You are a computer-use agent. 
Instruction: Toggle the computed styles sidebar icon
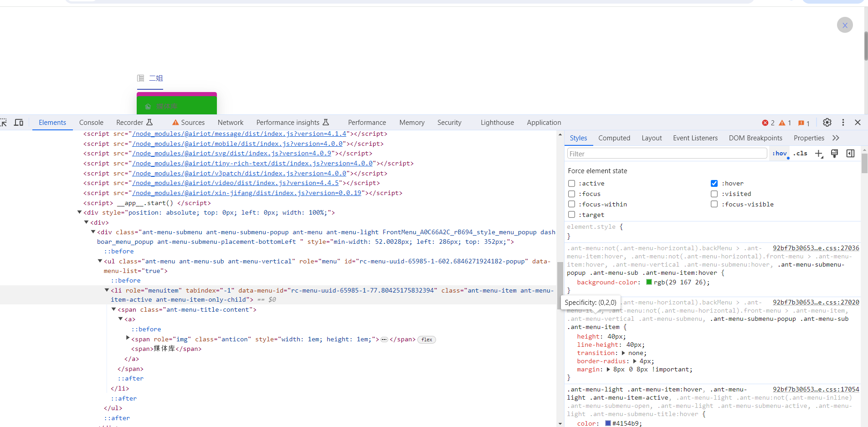click(850, 154)
